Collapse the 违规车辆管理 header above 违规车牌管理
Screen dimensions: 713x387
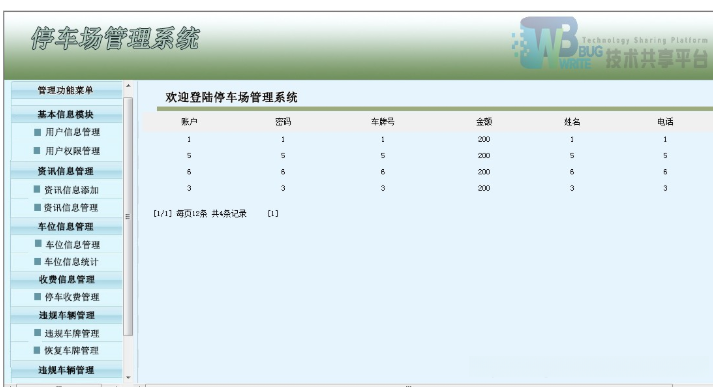point(66,315)
